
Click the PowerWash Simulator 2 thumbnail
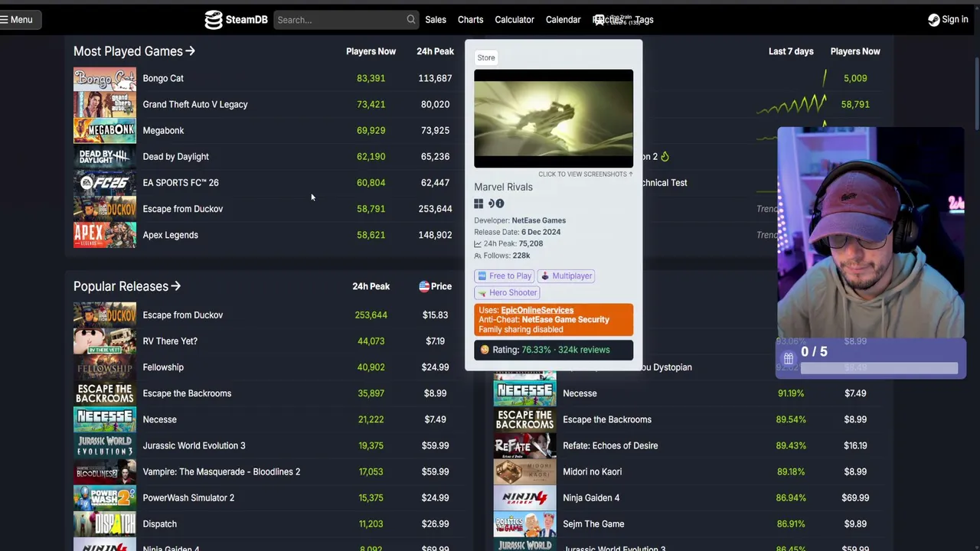(x=105, y=497)
